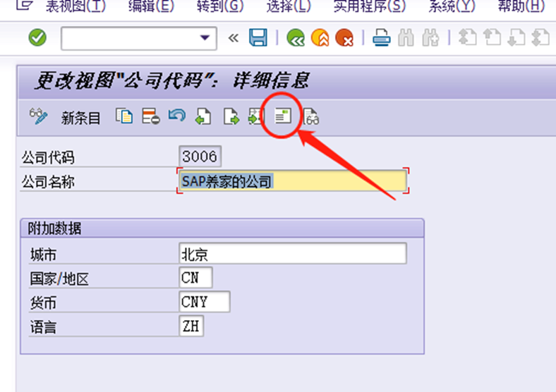Click the 更改视图"公司代码": 详细信息 title
Image resolution: width=556 pixels, height=392 pixels.
(x=172, y=81)
